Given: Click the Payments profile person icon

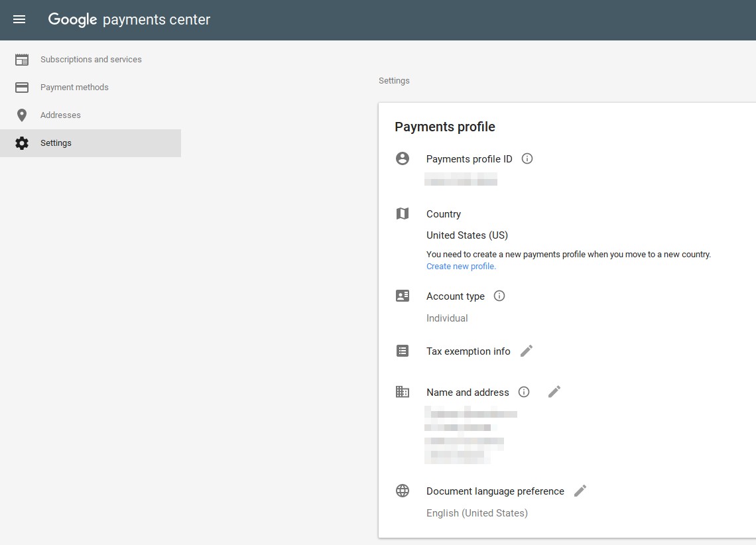Looking at the screenshot, I should [403, 158].
